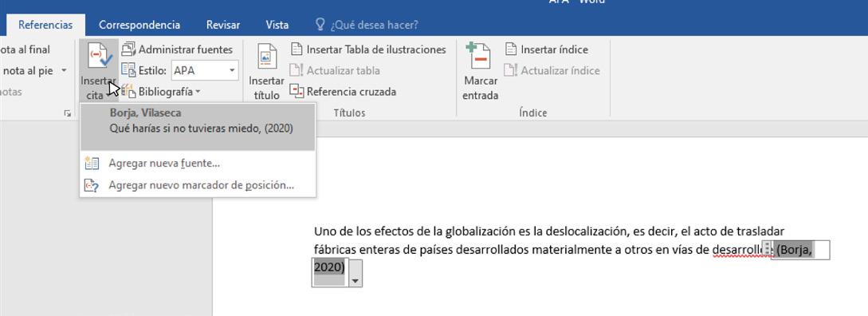The width and height of the screenshot is (868, 316).
Task: Switch to the Correspondencia tab
Action: tap(139, 25)
